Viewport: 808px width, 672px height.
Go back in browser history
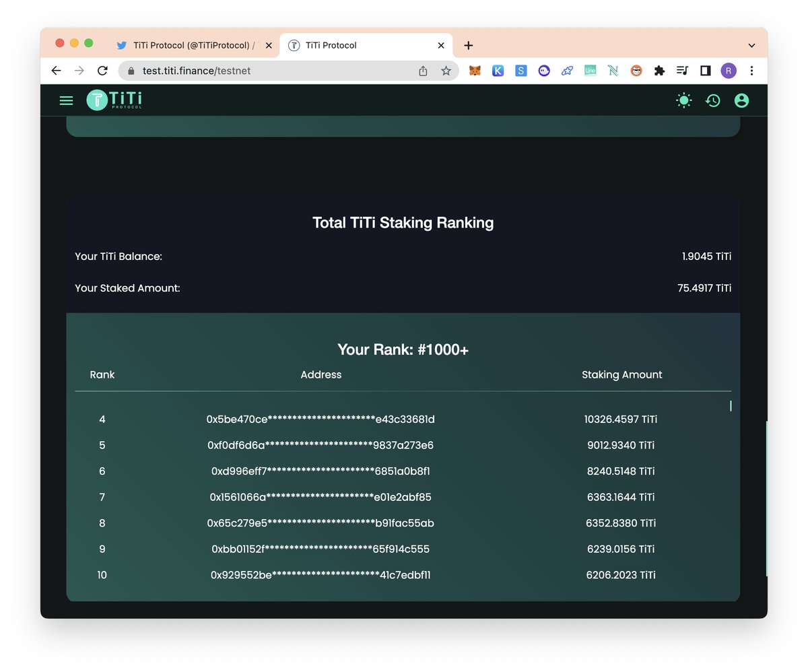pos(56,71)
